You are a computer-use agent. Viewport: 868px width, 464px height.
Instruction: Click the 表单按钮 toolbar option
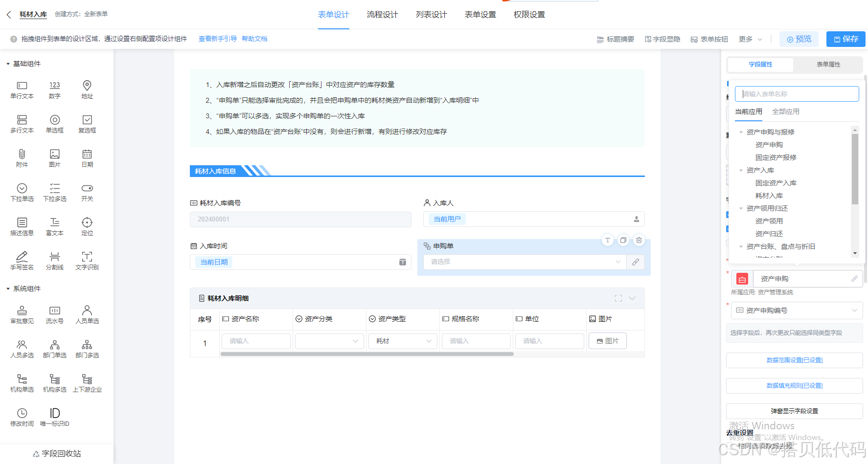click(709, 39)
